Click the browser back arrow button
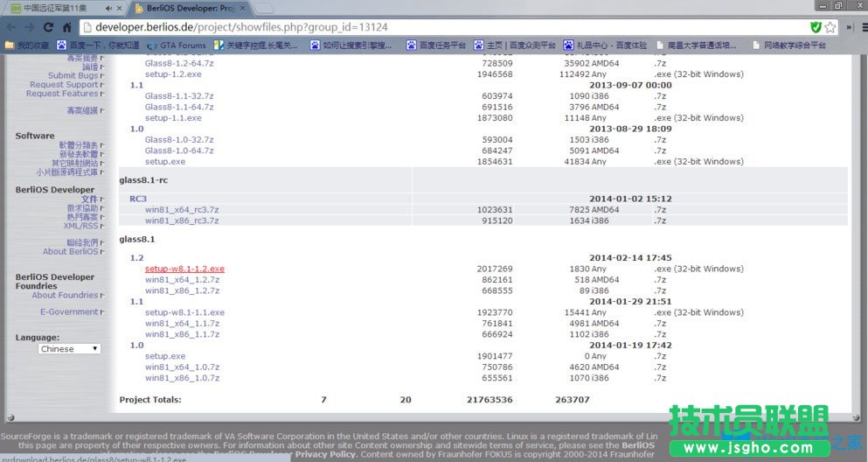The height and width of the screenshot is (462, 868). 10,27
